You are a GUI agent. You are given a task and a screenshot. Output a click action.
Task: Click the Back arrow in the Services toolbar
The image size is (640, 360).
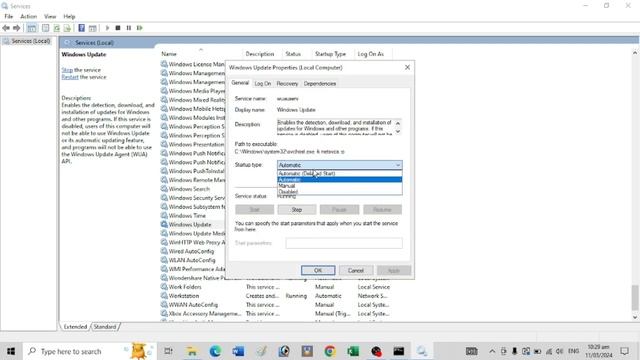coord(6,28)
